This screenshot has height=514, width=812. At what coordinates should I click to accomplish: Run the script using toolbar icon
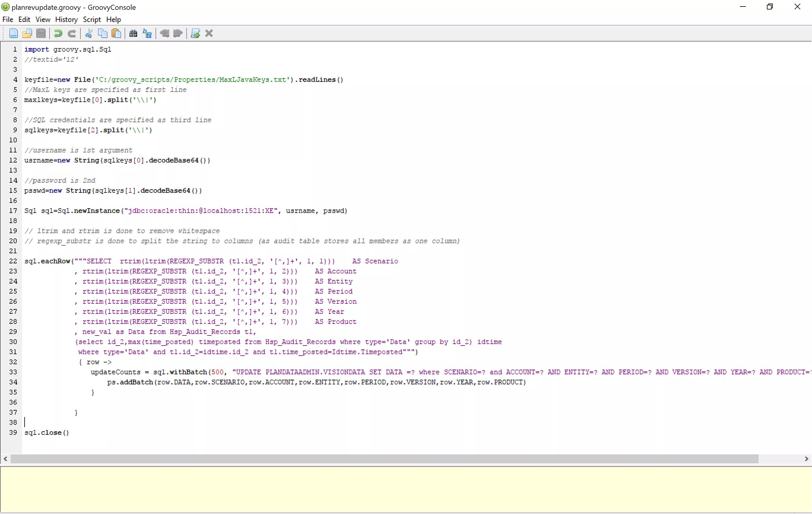tap(195, 34)
